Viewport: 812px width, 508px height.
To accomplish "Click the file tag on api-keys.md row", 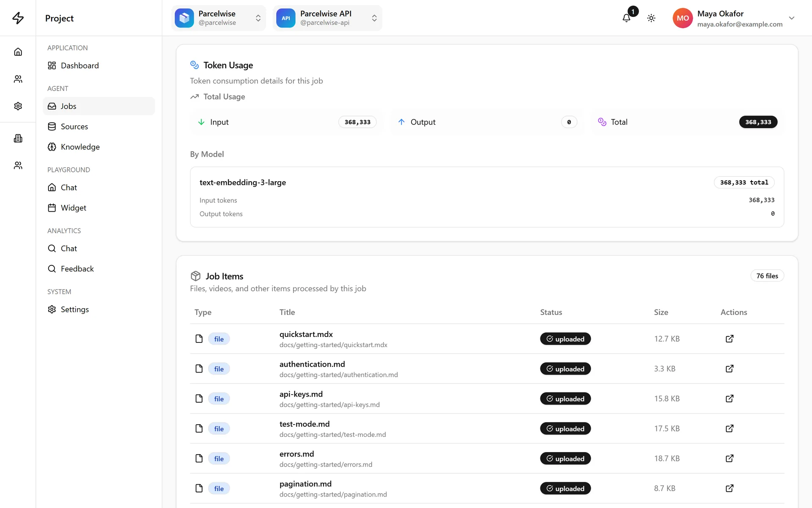I will point(219,399).
